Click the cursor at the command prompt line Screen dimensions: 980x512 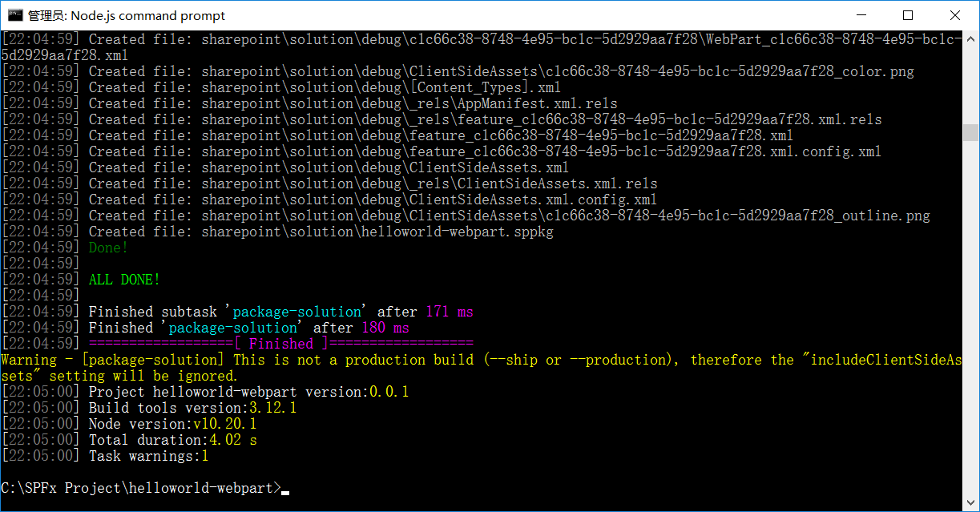(x=285, y=491)
